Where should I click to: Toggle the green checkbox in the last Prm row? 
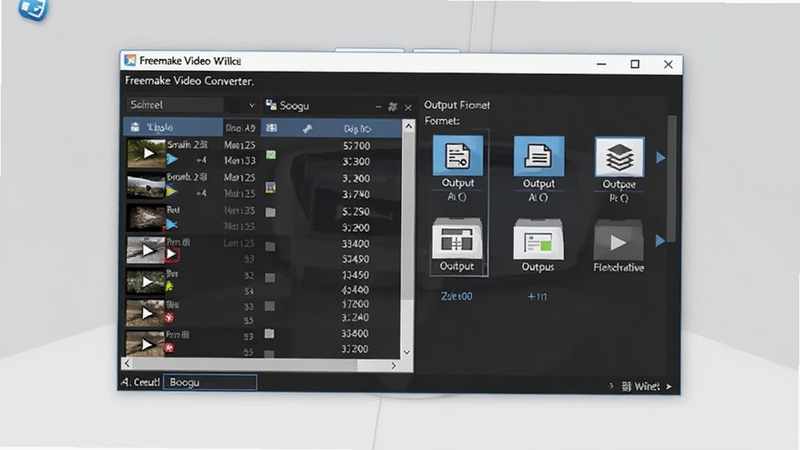pos(269,334)
